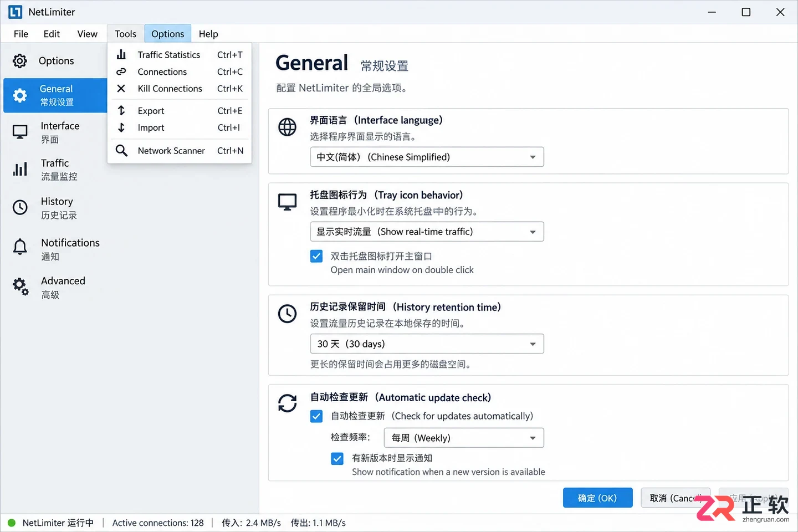Viewport: 798px width, 532px height.
Task: Open the highlighted Options menu
Action: click(x=167, y=34)
